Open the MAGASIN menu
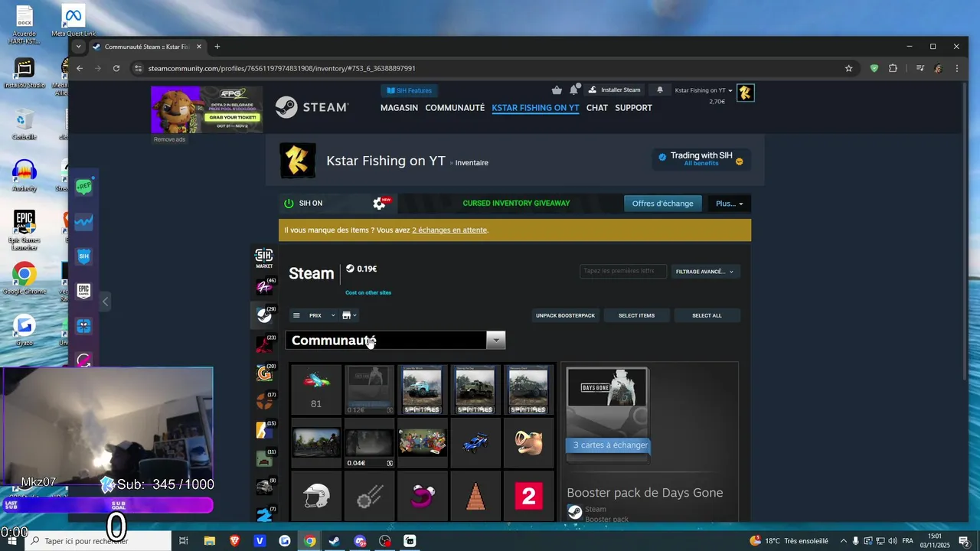The width and height of the screenshot is (980, 551). click(x=399, y=108)
